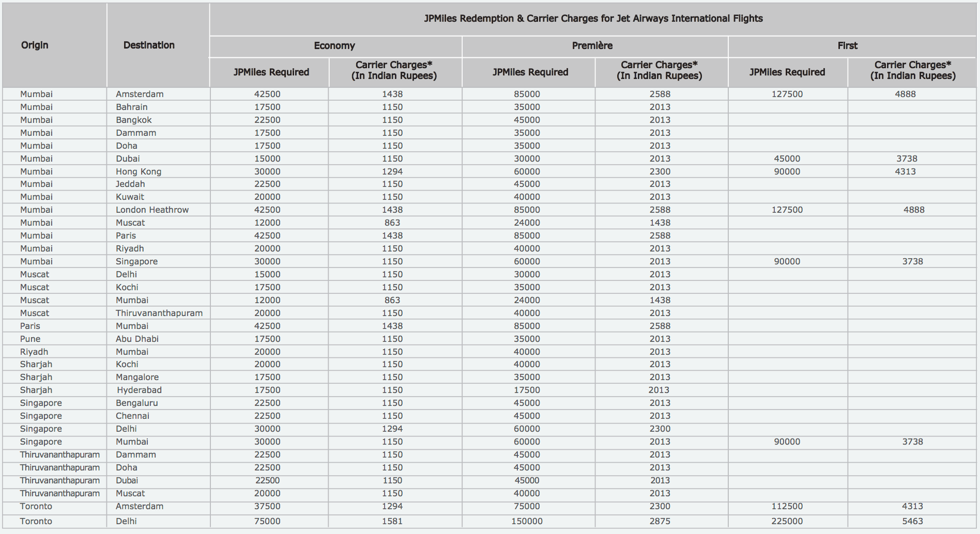
Task: Click the Origin column header
Action: 35,45
